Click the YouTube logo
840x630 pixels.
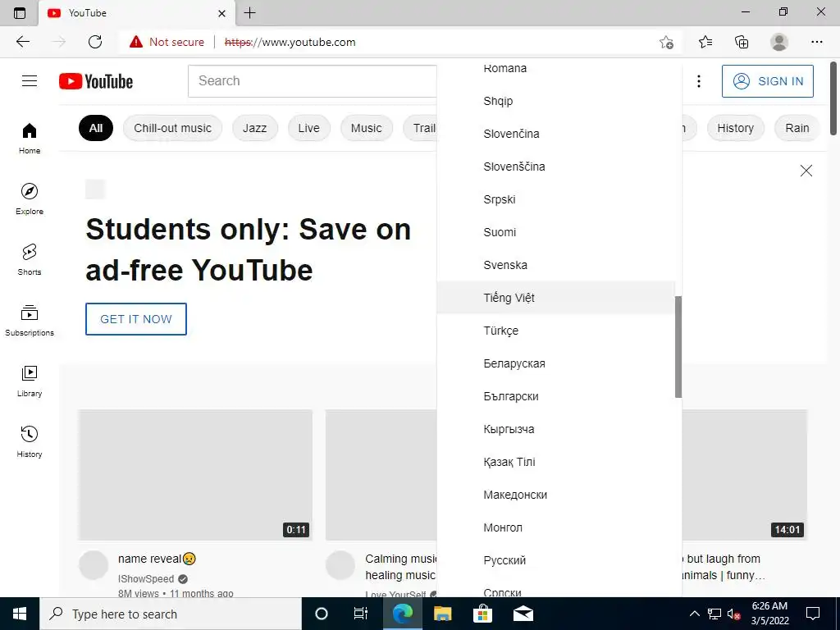click(x=96, y=81)
